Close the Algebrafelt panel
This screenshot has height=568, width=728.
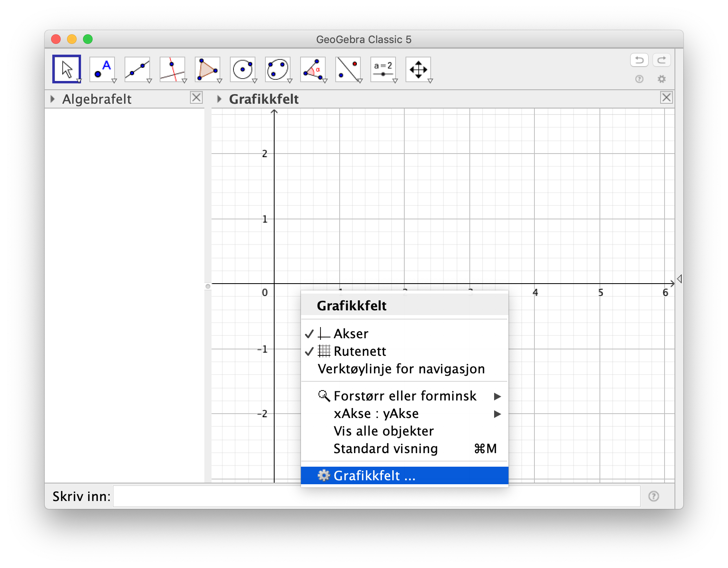coord(196,98)
